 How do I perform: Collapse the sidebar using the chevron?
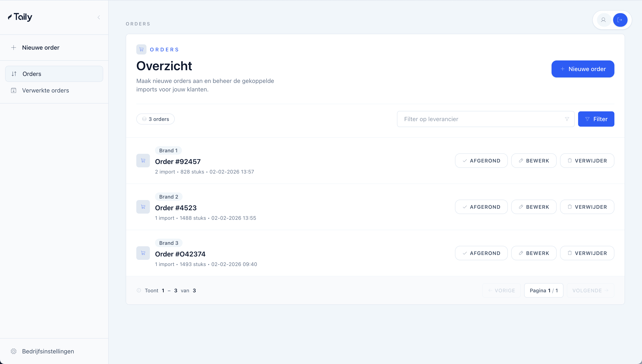click(99, 17)
